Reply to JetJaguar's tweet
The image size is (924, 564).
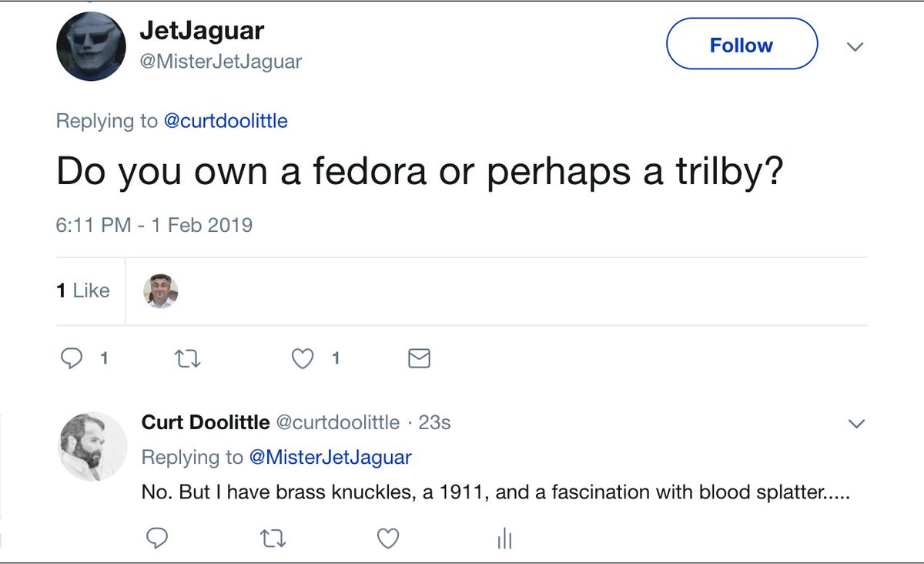(x=72, y=358)
